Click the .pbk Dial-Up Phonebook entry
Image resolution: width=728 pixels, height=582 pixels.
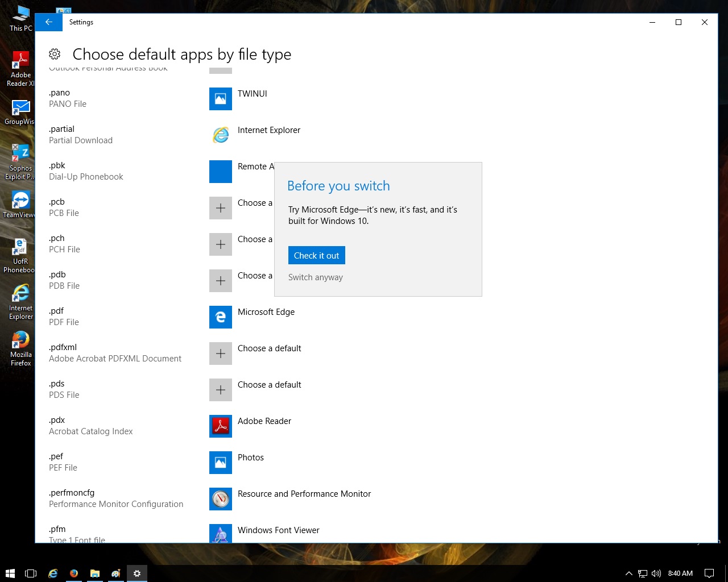tap(86, 171)
